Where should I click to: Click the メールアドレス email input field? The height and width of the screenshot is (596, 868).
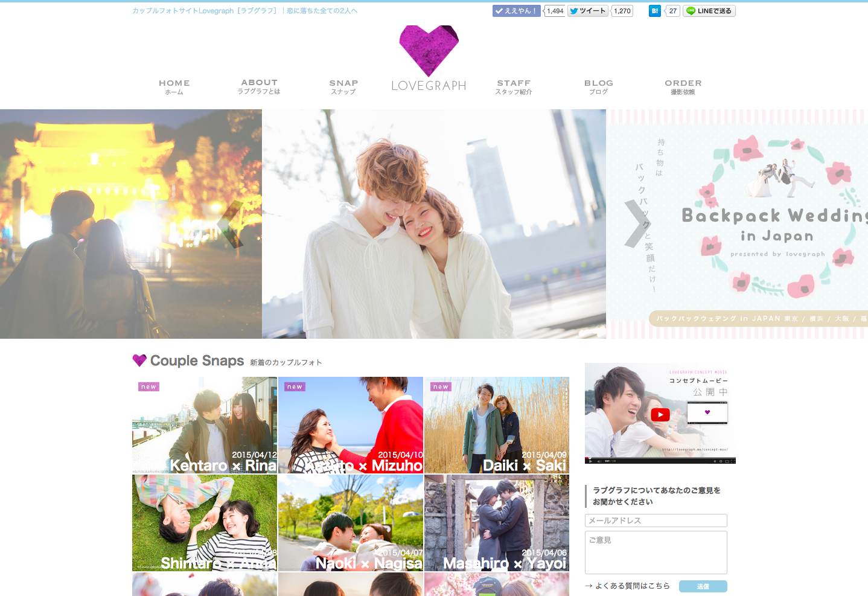tap(656, 520)
